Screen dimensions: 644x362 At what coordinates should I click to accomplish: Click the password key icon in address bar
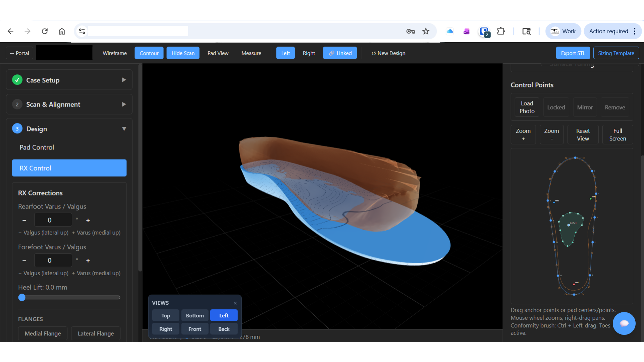click(x=411, y=31)
